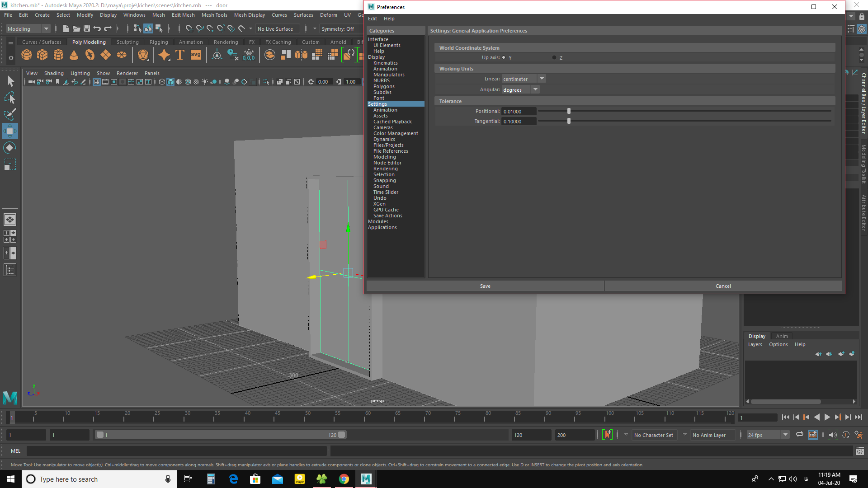Open the Linear units dropdown
Viewport: 868px width, 488px height.
pos(524,78)
